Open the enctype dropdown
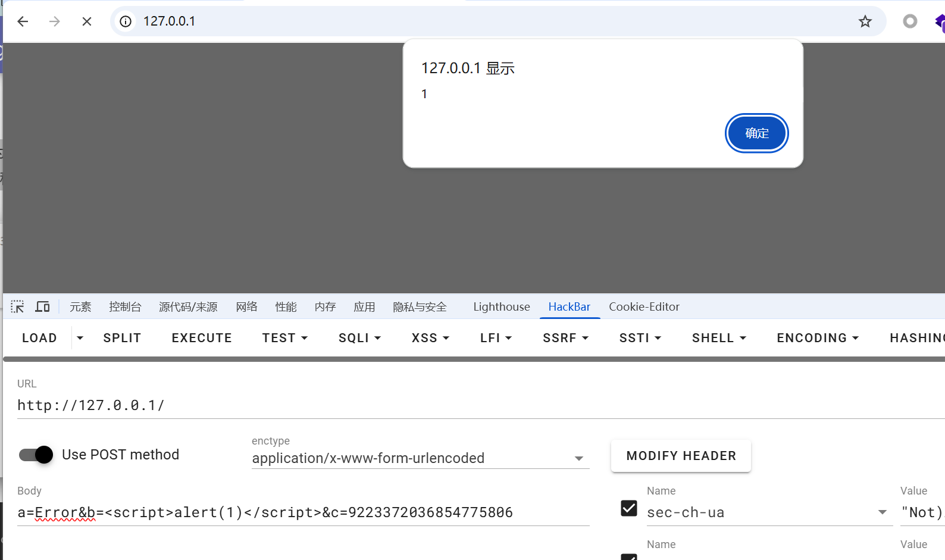The width and height of the screenshot is (945, 560). click(420, 458)
